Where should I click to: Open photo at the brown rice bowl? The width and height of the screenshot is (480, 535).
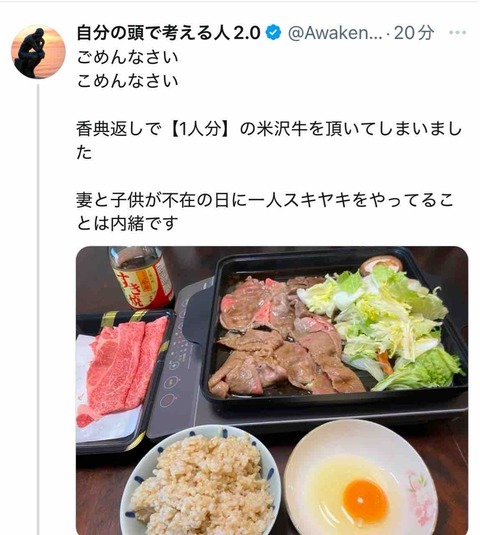201,481
